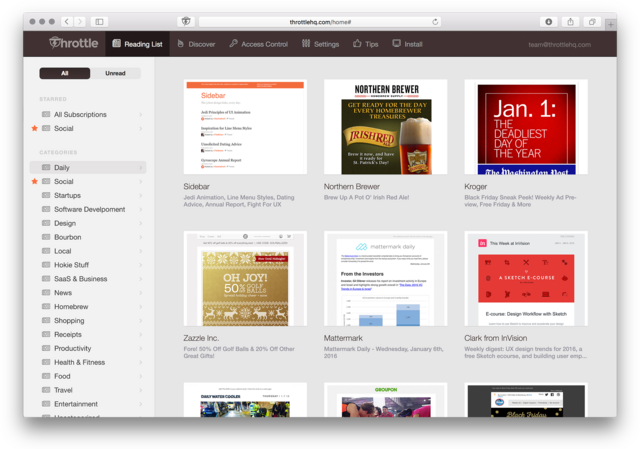Click the Design envelope icon

46,223
